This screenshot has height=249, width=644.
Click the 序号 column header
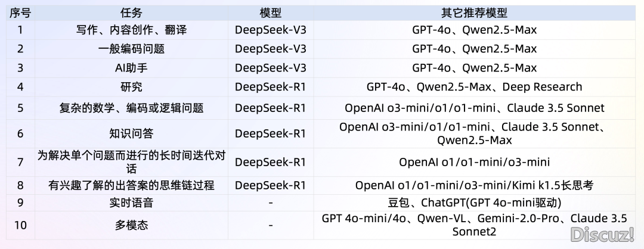pos(20,13)
